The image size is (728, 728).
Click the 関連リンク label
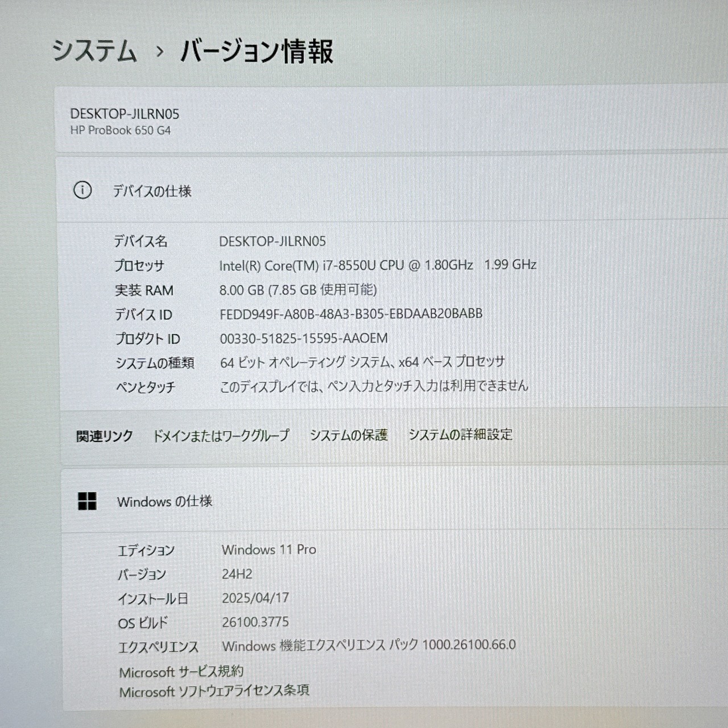pyautogui.click(x=104, y=435)
